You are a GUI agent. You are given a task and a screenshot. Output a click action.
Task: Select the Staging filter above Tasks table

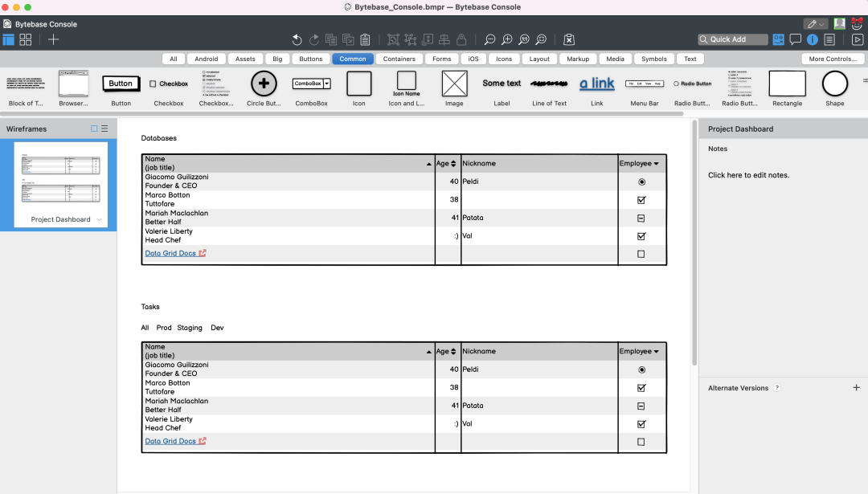click(190, 328)
